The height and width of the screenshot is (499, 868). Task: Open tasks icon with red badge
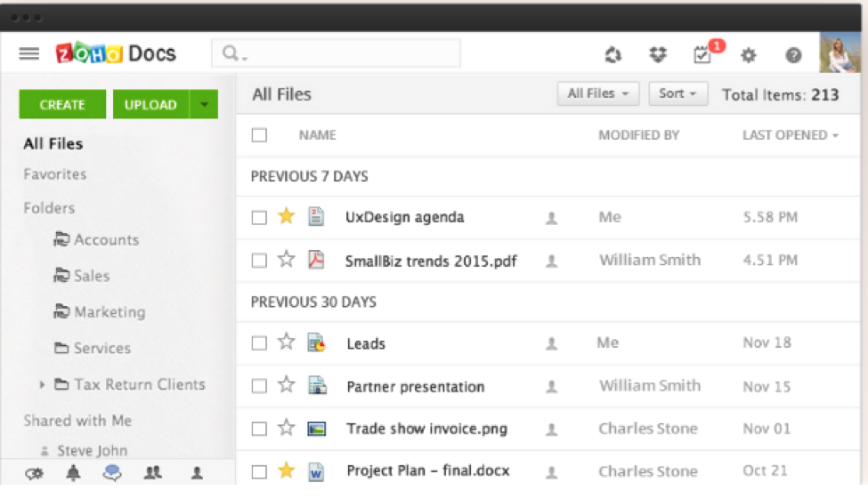point(703,54)
